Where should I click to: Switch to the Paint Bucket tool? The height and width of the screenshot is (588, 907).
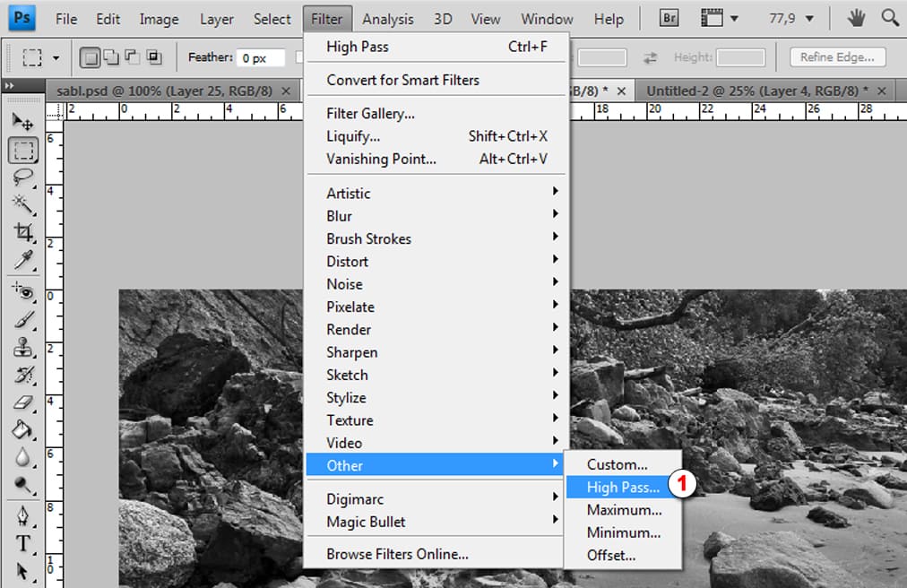tap(22, 428)
